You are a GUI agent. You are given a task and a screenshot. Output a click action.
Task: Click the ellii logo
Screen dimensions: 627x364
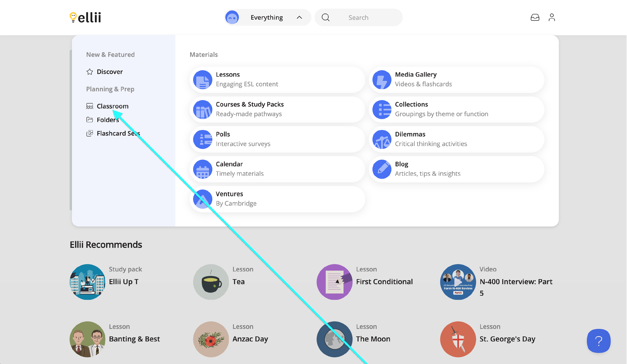coord(85,17)
